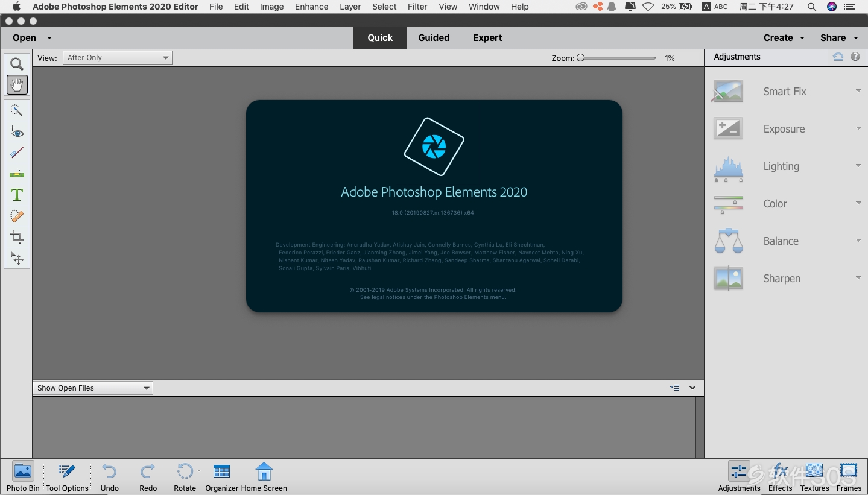Open Adjustments panel help icon

coord(855,57)
